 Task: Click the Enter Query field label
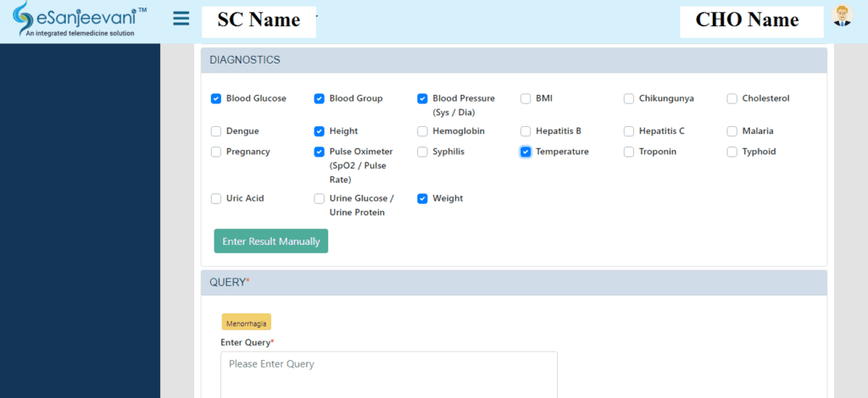[247, 343]
